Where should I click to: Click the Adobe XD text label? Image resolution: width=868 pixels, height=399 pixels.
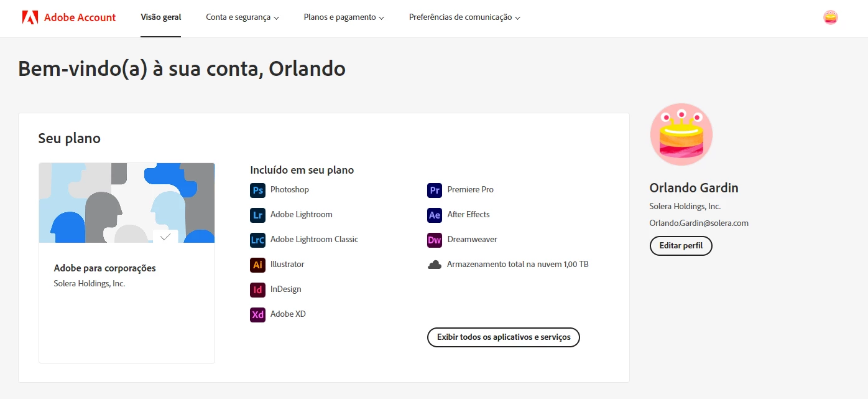(x=288, y=314)
